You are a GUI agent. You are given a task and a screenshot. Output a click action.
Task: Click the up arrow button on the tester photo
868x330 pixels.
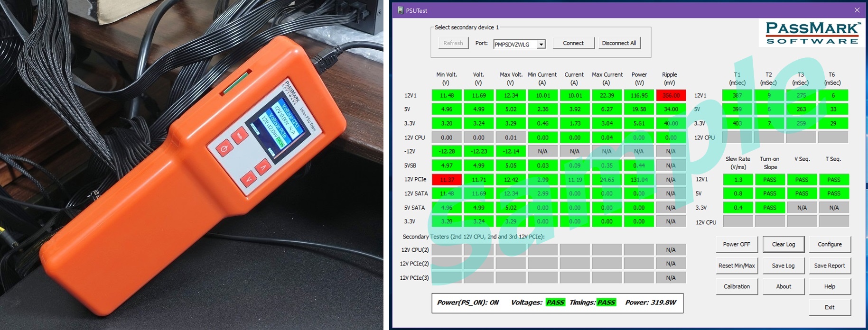click(x=263, y=167)
